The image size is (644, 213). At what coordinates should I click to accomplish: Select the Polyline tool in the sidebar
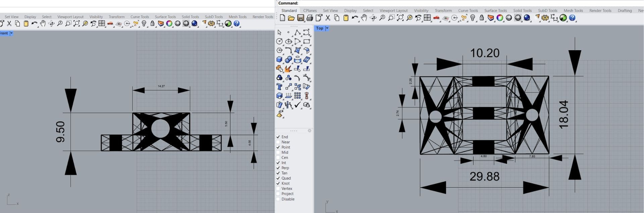click(x=297, y=32)
